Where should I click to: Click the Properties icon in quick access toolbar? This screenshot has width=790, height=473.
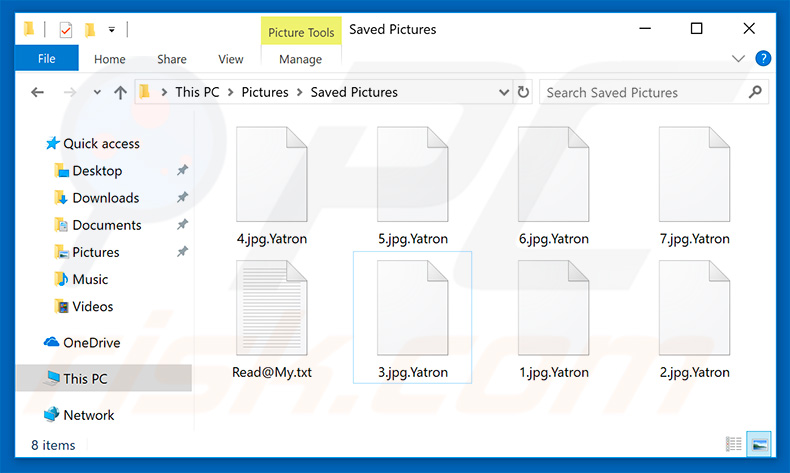65,30
